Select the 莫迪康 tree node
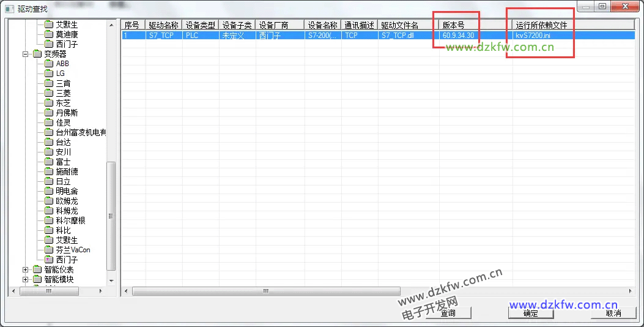The width and height of the screenshot is (644, 327). (x=67, y=34)
